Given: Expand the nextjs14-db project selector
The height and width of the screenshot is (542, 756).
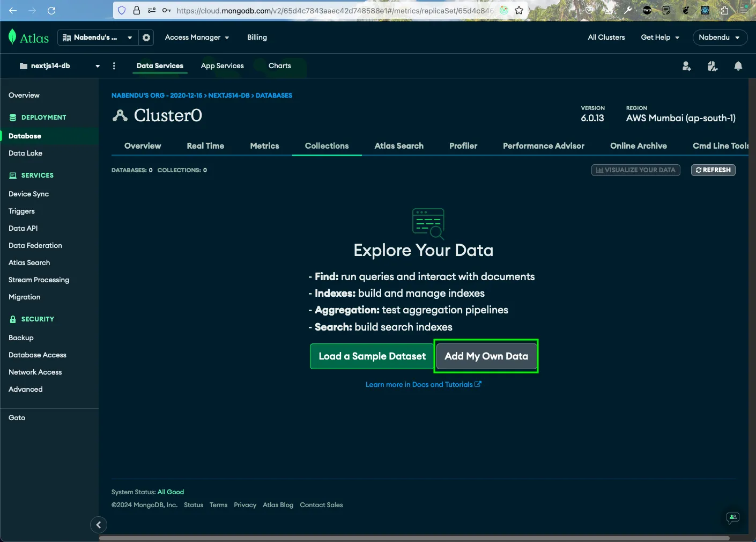Looking at the screenshot, I should pyautogui.click(x=60, y=66).
